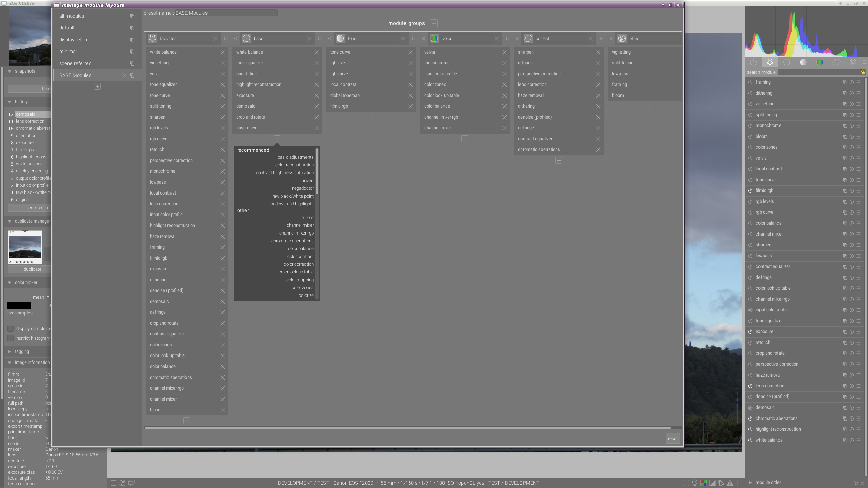This screenshot has height=488, width=868.
Task: Expand the module order section
Action: 751,482
